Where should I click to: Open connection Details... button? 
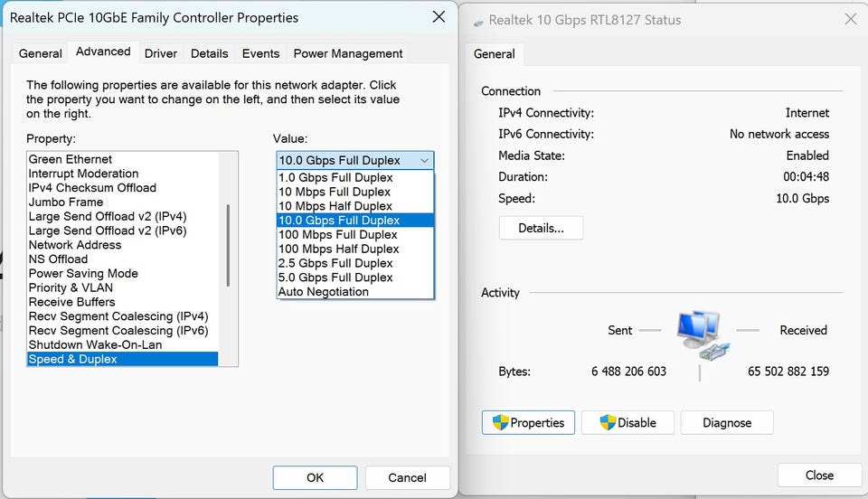pyautogui.click(x=541, y=228)
